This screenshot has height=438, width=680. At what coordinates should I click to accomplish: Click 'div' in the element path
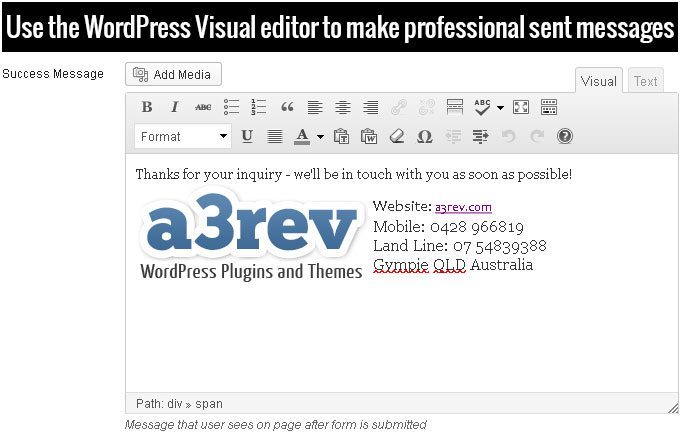pos(175,404)
